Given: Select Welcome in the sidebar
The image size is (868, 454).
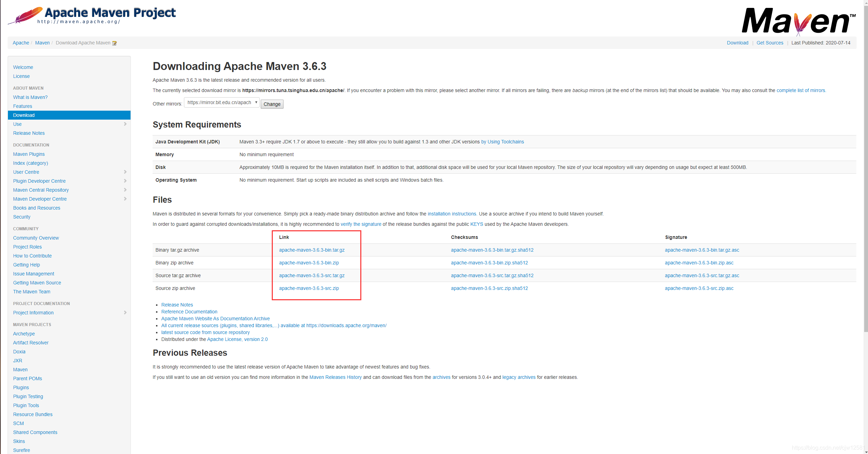Looking at the screenshot, I should tap(23, 67).
